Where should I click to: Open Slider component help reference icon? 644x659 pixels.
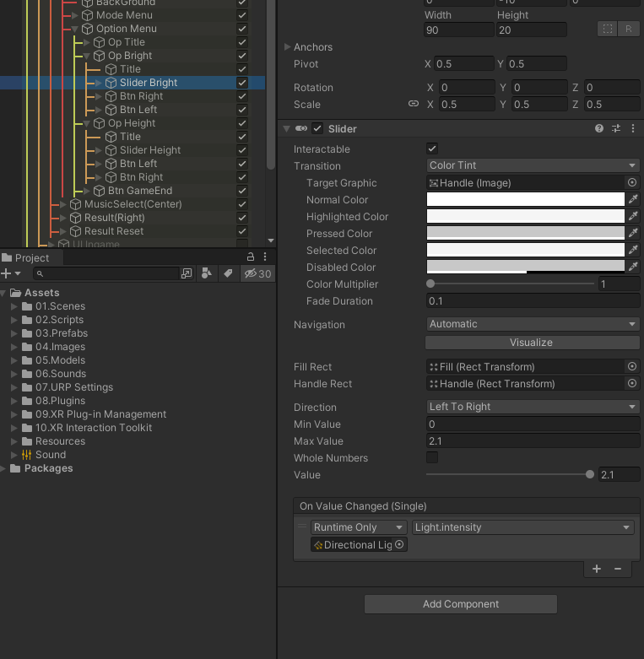(x=599, y=128)
